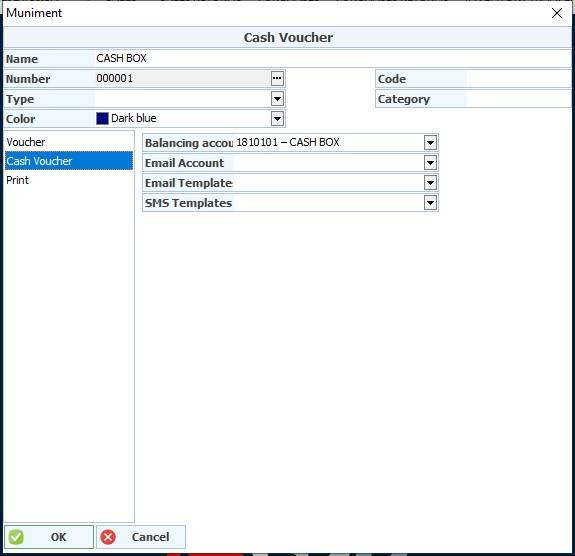Screen dimensions: 575x556
Task: Click the Muniment window title text
Action: click(34, 13)
